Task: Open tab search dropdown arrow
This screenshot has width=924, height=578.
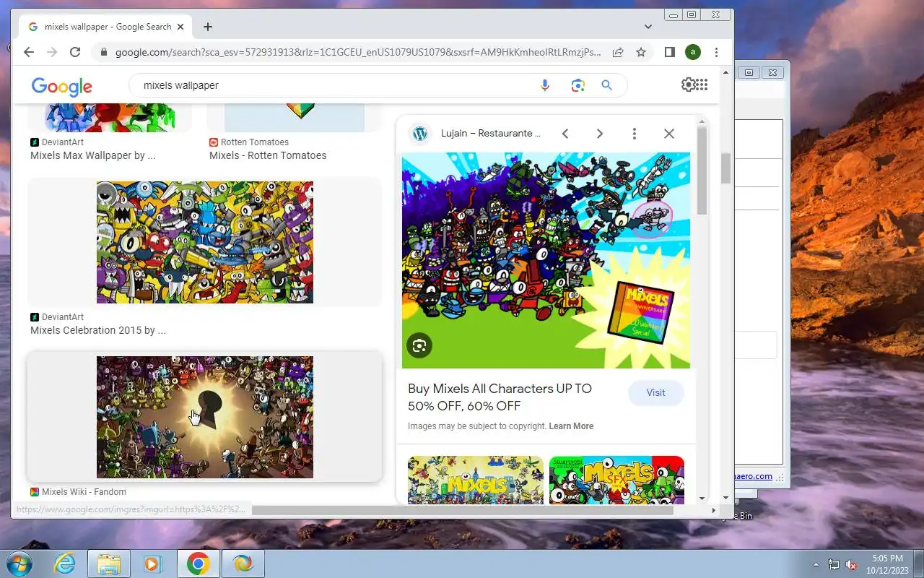Action: point(648,27)
